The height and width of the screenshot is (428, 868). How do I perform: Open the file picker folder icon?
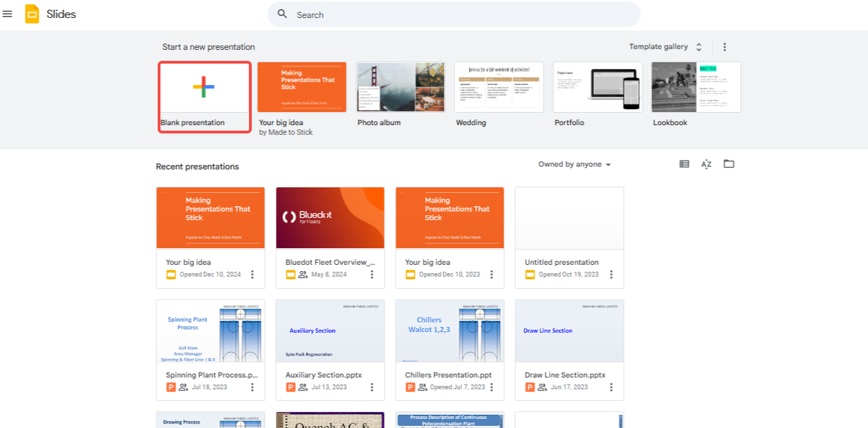tap(728, 164)
